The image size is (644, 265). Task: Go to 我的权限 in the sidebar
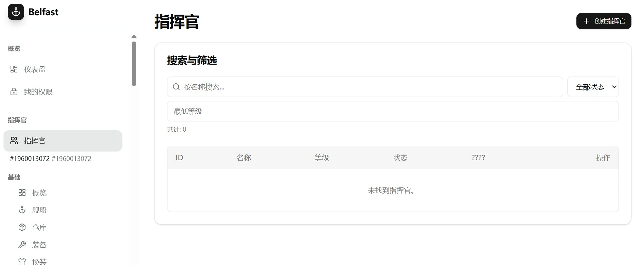point(63,92)
